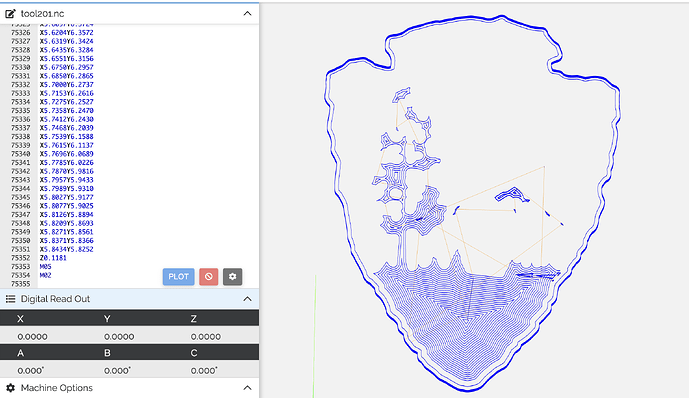The image size is (689, 398).
Task: Click the Machine Options gear icon
Action: (11, 388)
